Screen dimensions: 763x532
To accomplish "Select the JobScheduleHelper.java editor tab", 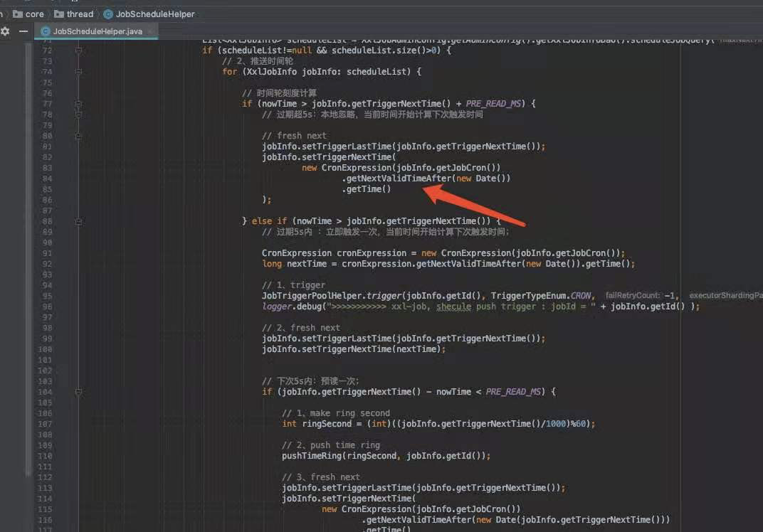I will click(98, 31).
